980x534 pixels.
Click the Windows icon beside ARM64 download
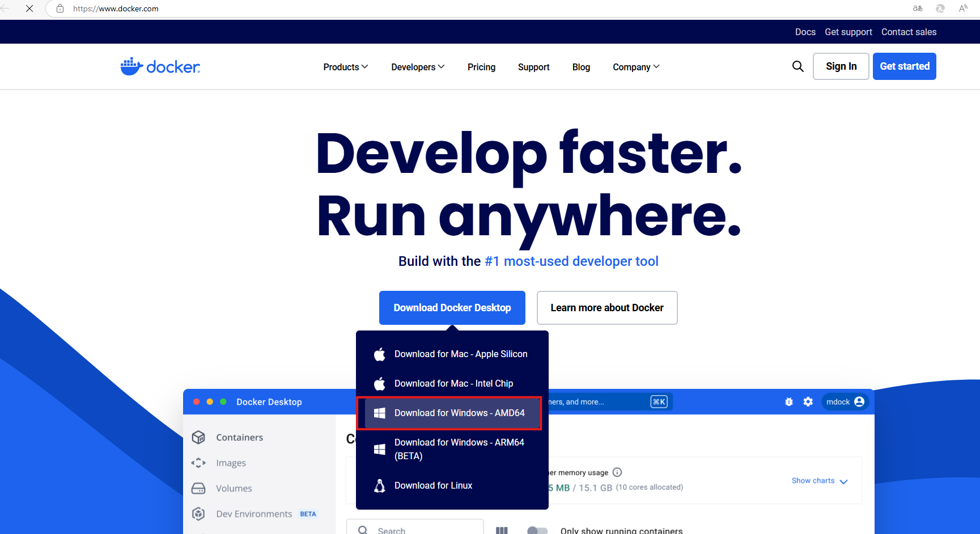coord(380,450)
